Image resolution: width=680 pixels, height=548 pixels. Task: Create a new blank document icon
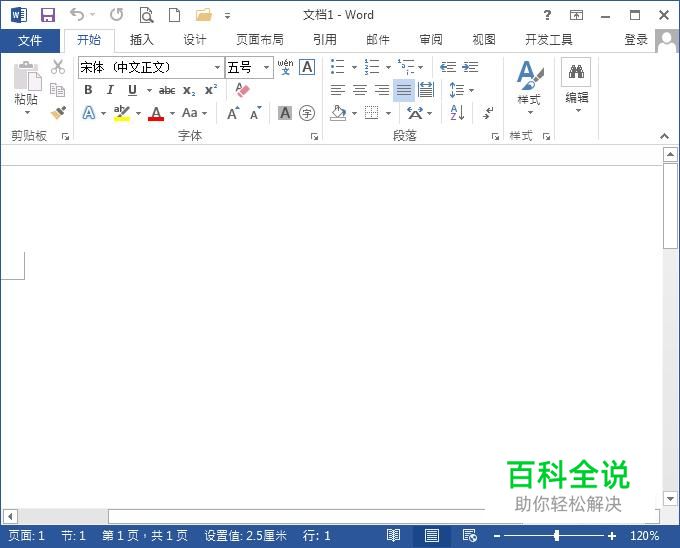(174, 15)
